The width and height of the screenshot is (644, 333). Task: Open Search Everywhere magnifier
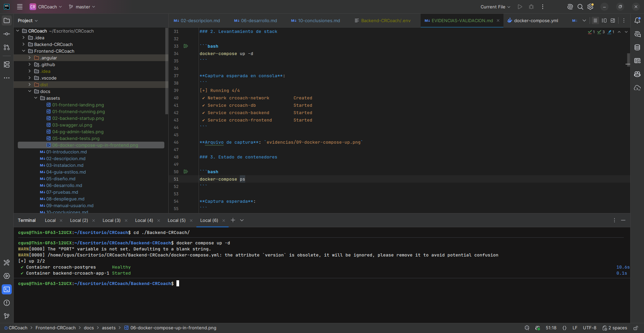coord(580,7)
